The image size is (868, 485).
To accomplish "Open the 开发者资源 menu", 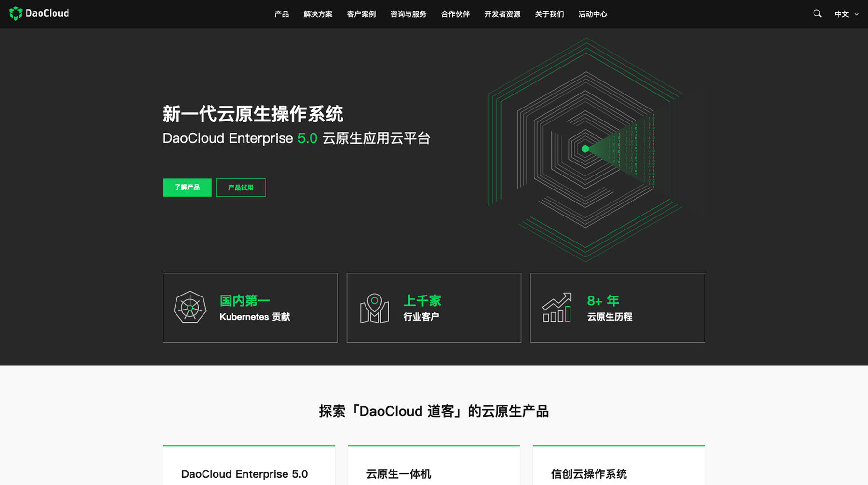I will point(502,14).
